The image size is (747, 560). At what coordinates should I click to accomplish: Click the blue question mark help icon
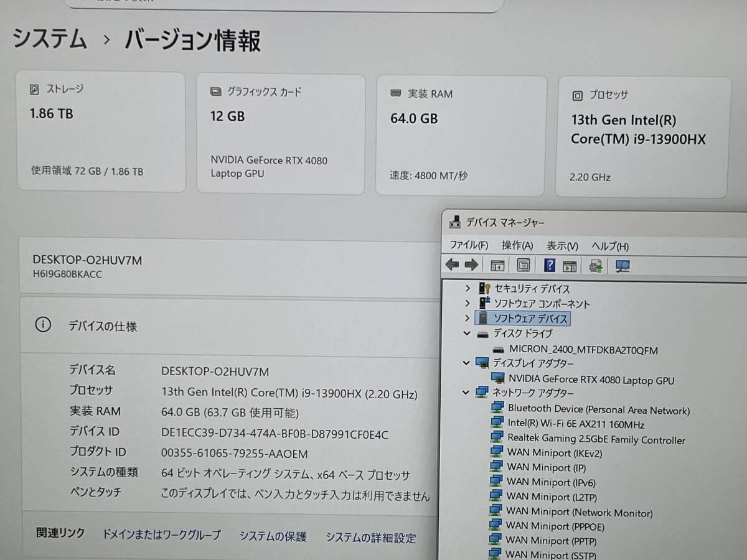click(x=549, y=266)
